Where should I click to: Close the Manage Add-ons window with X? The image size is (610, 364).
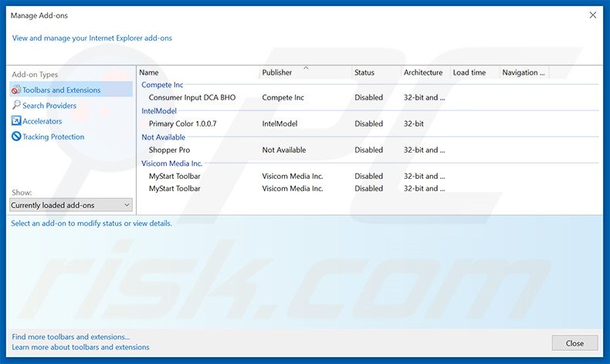pos(592,15)
